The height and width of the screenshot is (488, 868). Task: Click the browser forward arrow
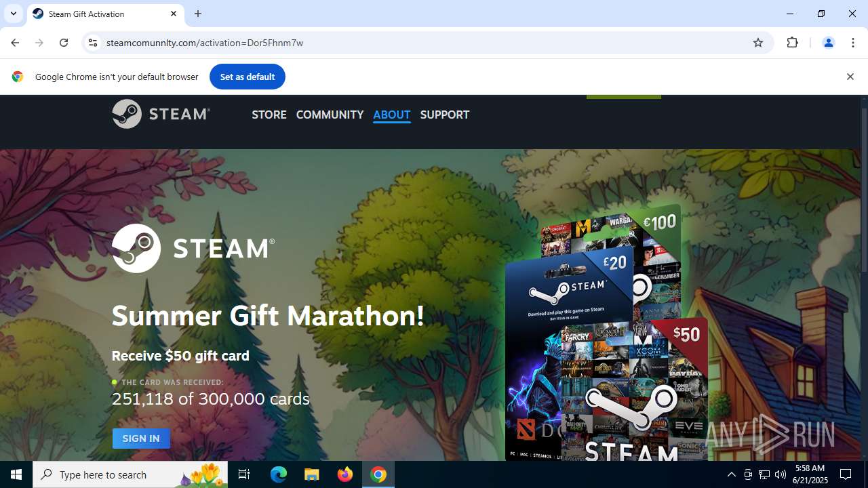[39, 43]
